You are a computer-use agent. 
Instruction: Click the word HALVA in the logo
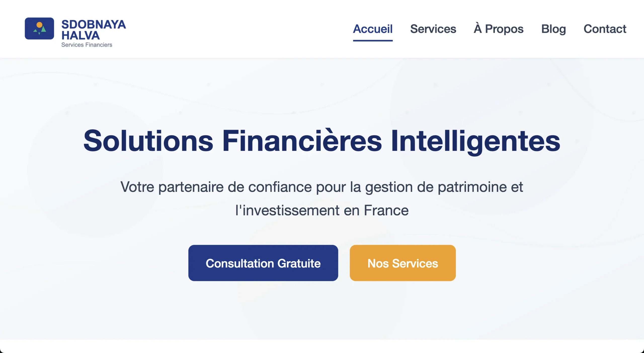coord(80,36)
